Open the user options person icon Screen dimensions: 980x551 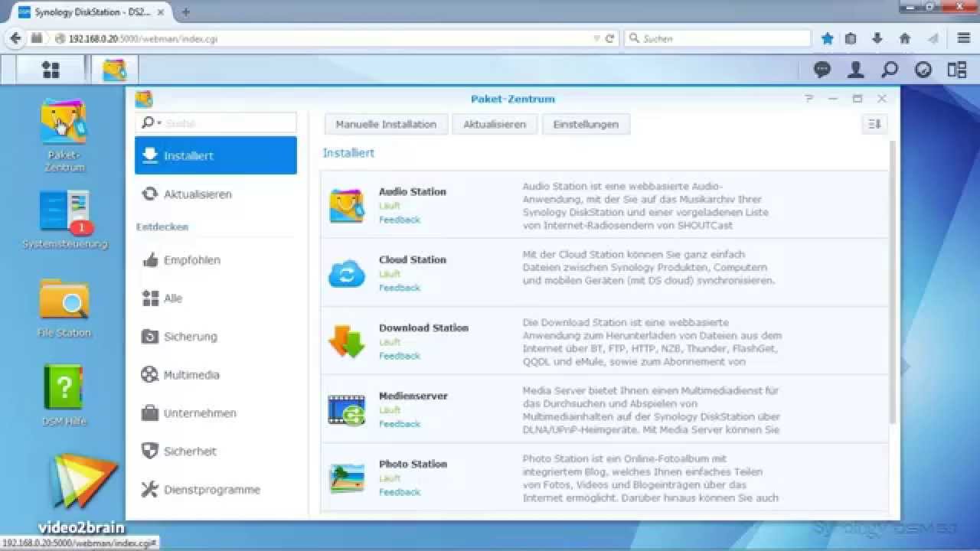point(856,70)
